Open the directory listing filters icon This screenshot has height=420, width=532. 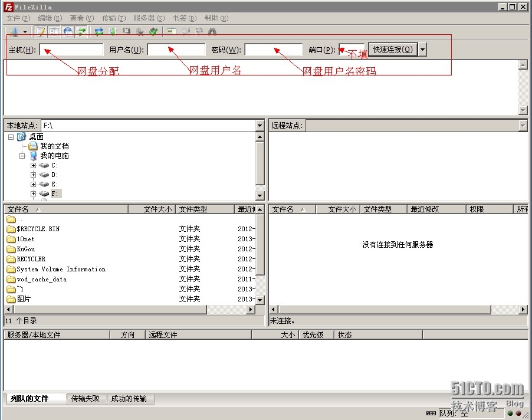pos(172,32)
